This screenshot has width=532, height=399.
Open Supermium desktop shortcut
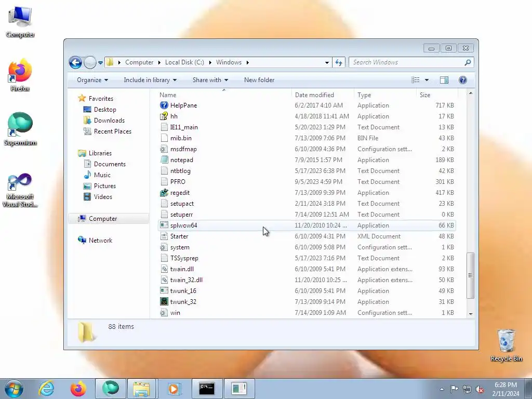pyautogui.click(x=20, y=129)
